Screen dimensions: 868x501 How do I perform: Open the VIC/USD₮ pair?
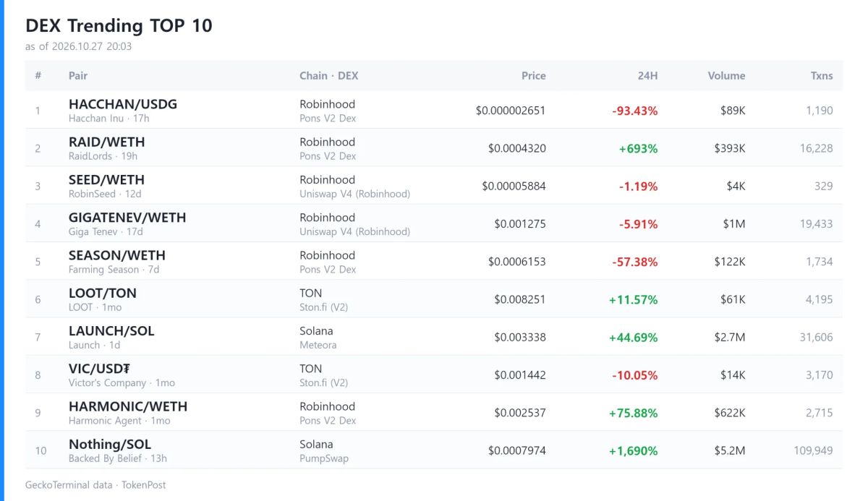click(99, 368)
